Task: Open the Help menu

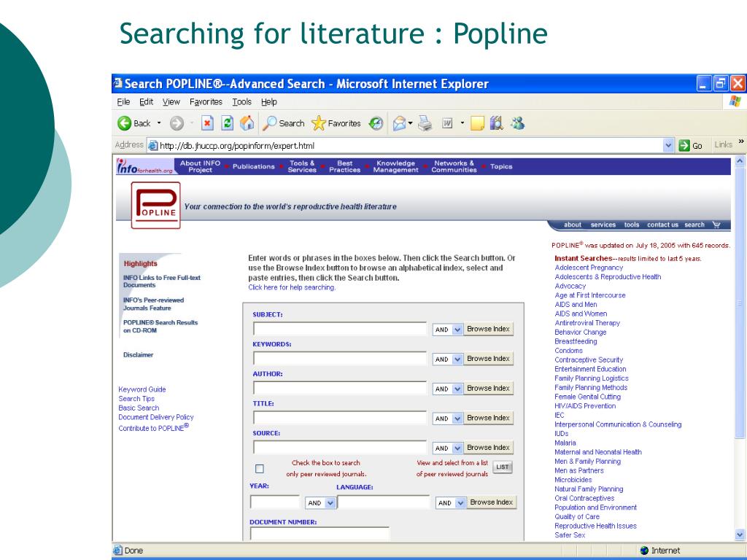Action: point(269,102)
